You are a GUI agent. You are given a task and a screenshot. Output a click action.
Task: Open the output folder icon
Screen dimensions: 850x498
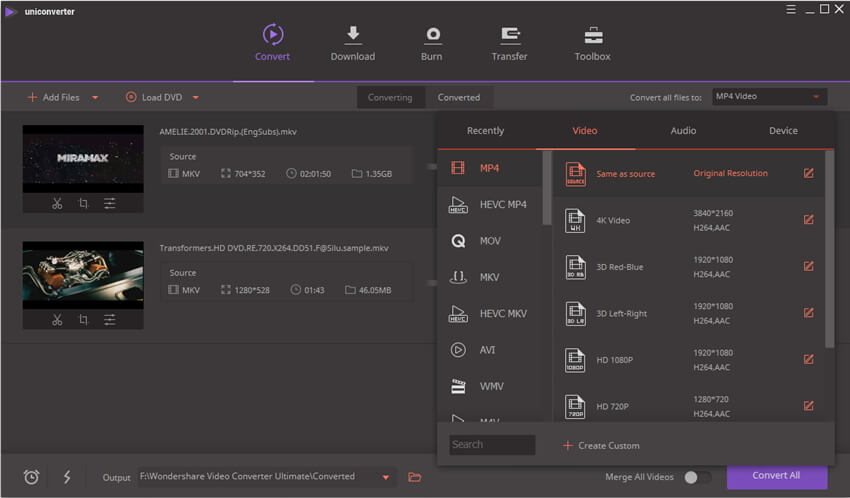tap(415, 477)
